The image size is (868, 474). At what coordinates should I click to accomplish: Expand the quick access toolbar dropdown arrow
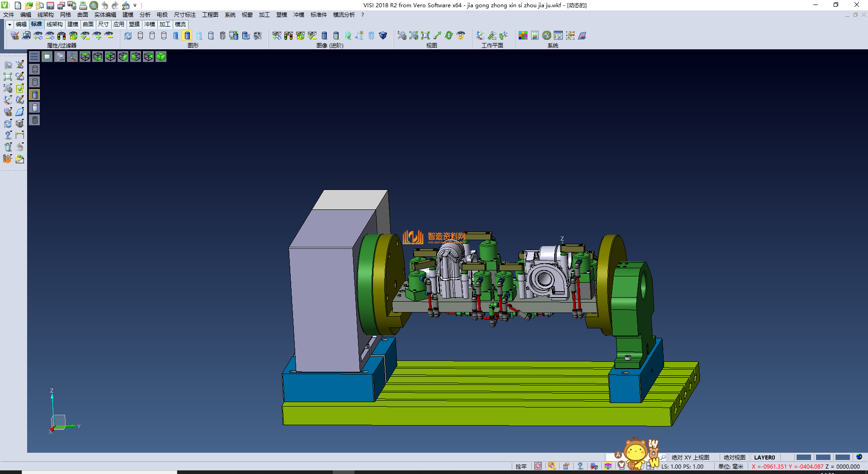tap(135, 5)
